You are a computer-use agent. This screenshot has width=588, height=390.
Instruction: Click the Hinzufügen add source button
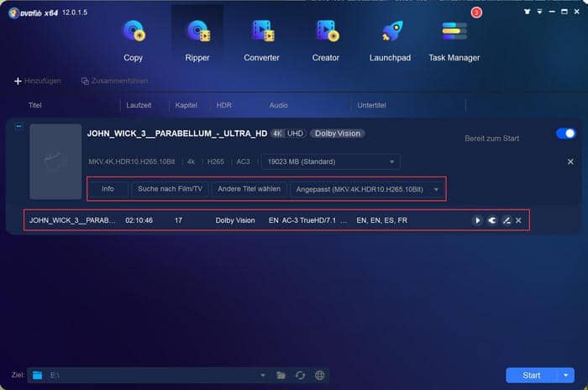[x=37, y=81]
